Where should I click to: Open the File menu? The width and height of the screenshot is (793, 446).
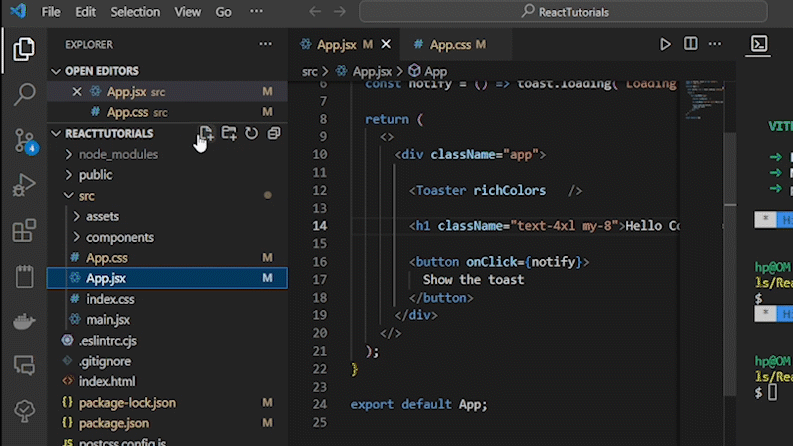(51, 12)
